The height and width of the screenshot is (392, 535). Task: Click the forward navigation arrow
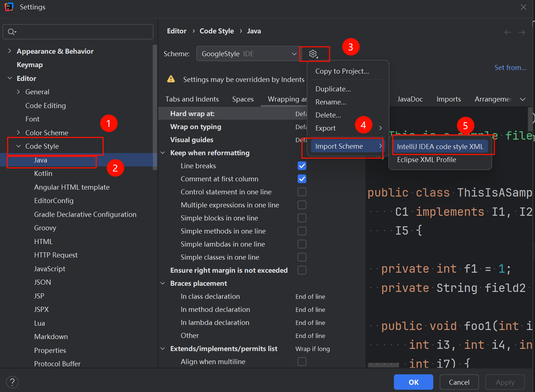522,32
